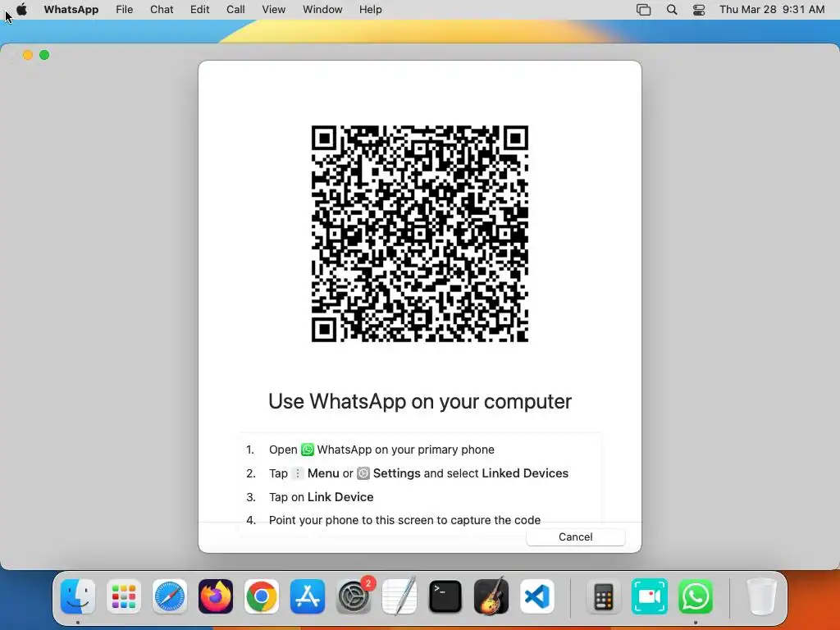Click the Settings gear icon in step 2

click(x=363, y=473)
